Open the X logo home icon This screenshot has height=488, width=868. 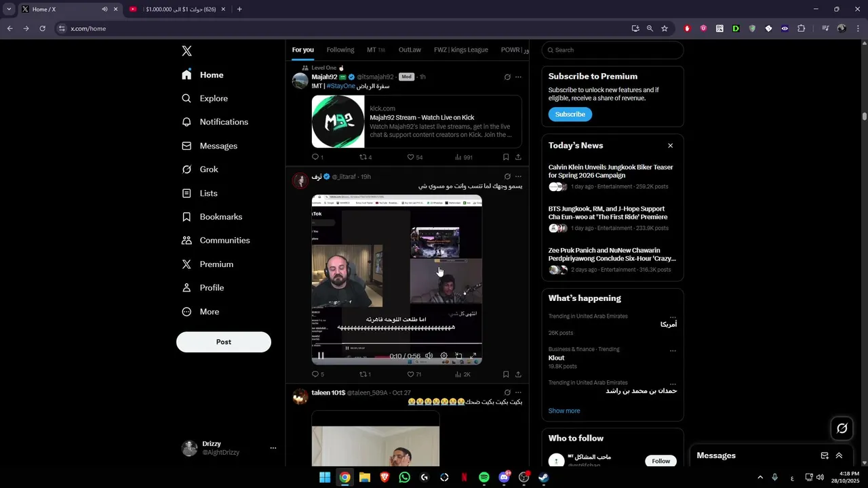(186, 51)
